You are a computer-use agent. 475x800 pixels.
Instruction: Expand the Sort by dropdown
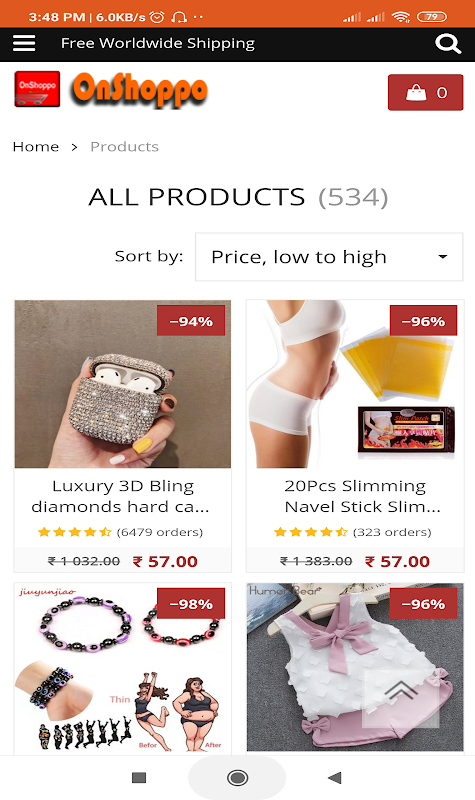[x=329, y=257]
